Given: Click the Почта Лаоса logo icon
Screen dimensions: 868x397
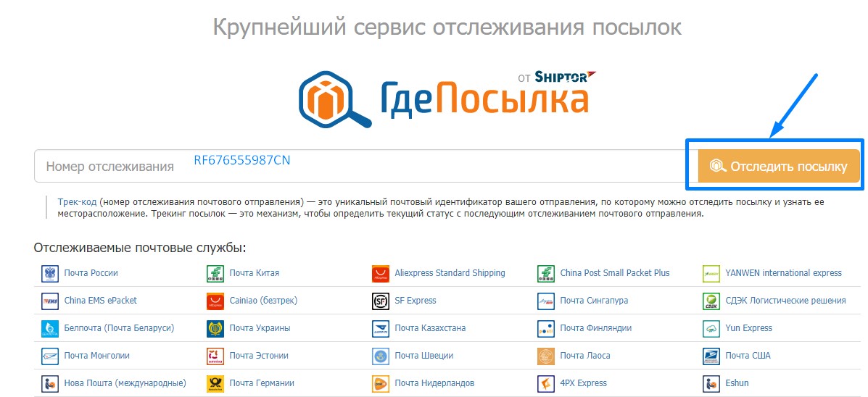Looking at the screenshot, I should point(546,356).
